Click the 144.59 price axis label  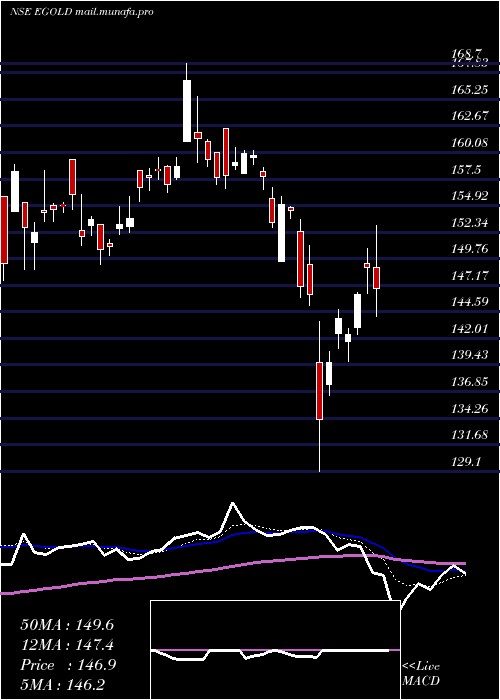point(470,302)
